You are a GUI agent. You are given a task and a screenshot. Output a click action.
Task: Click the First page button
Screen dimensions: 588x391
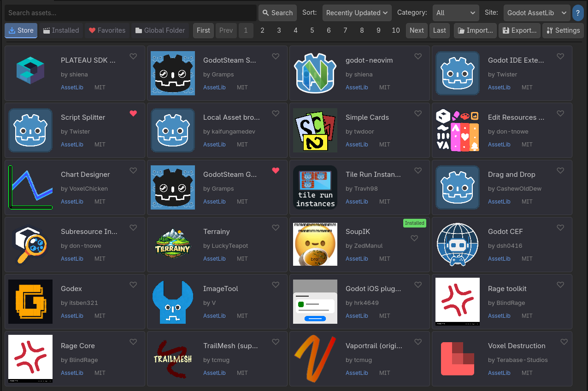tap(203, 30)
